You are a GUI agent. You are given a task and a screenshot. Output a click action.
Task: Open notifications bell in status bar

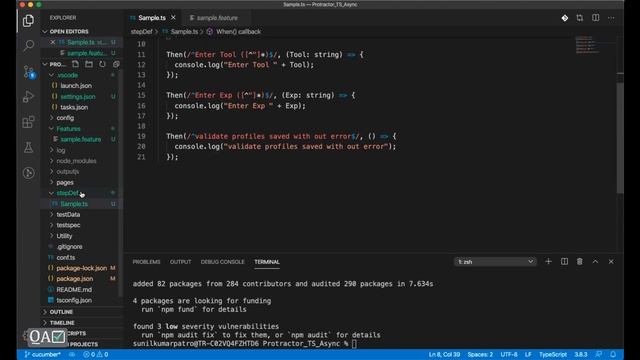point(613,354)
